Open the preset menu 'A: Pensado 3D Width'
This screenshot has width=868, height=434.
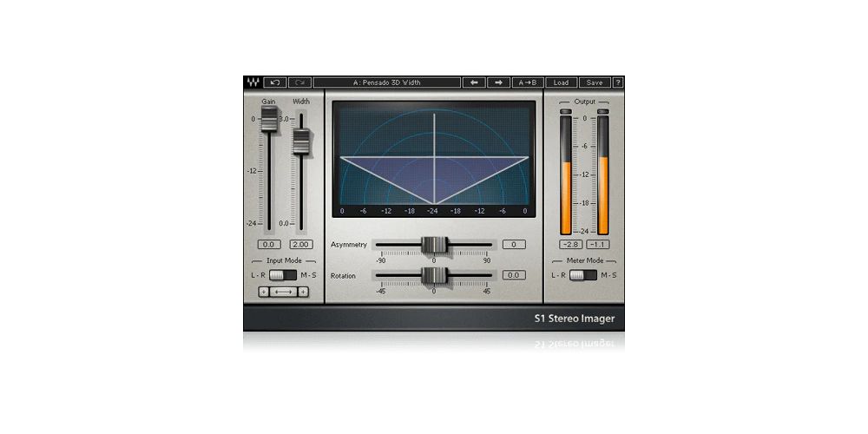[387, 82]
